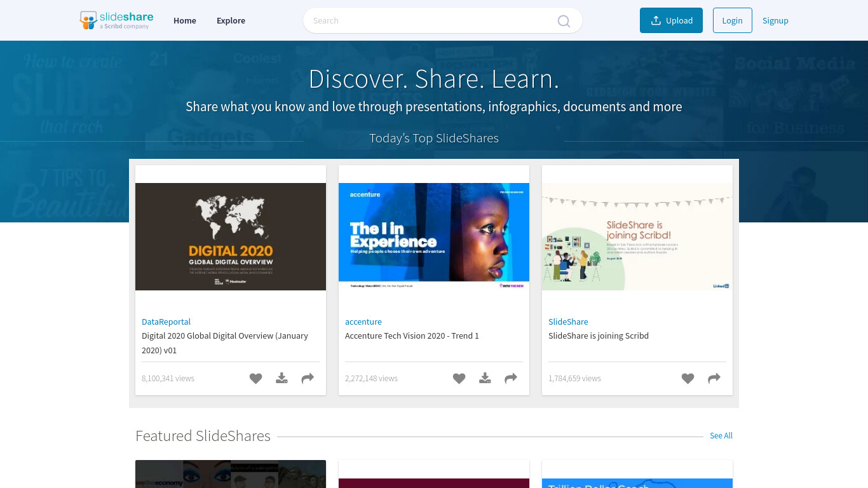The image size is (868, 488).
Task: Open the SlideShare is joining Scribd thumbnail
Action: (x=637, y=236)
